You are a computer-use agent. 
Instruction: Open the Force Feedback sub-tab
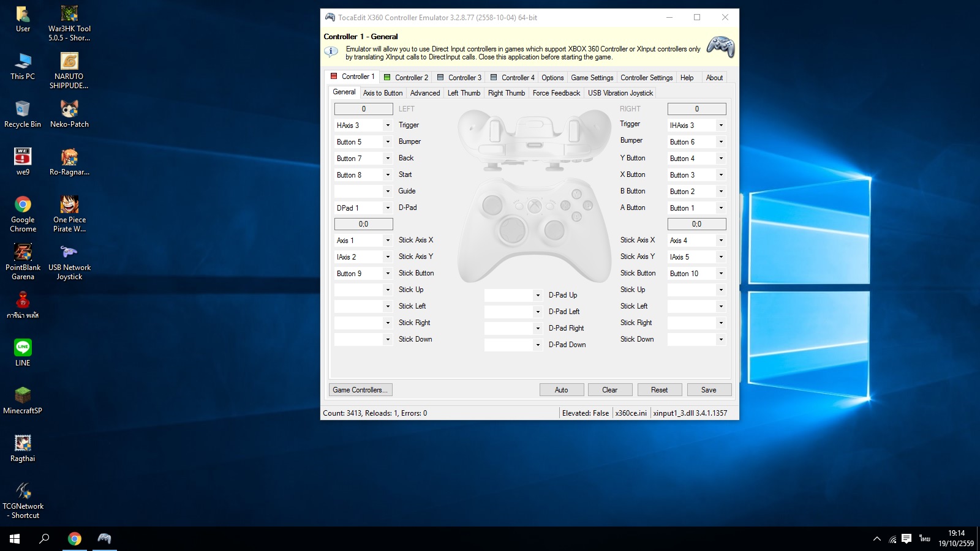pos(556,93)
